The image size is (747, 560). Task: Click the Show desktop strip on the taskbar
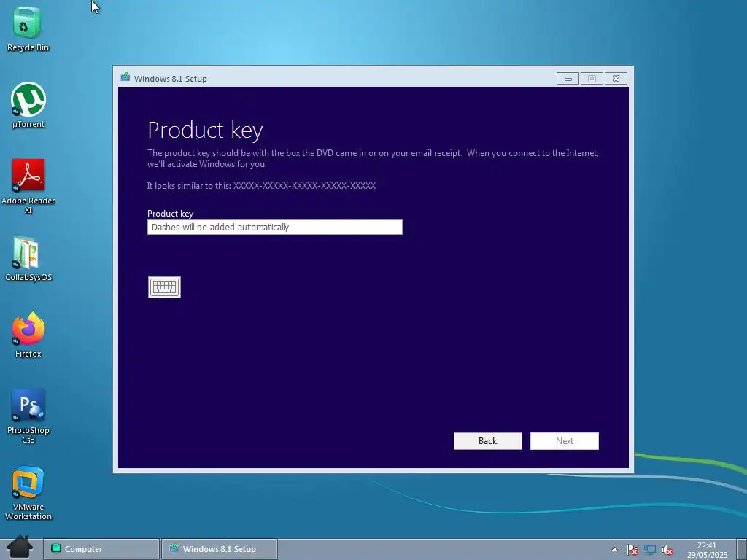click(x=742, y=550)
